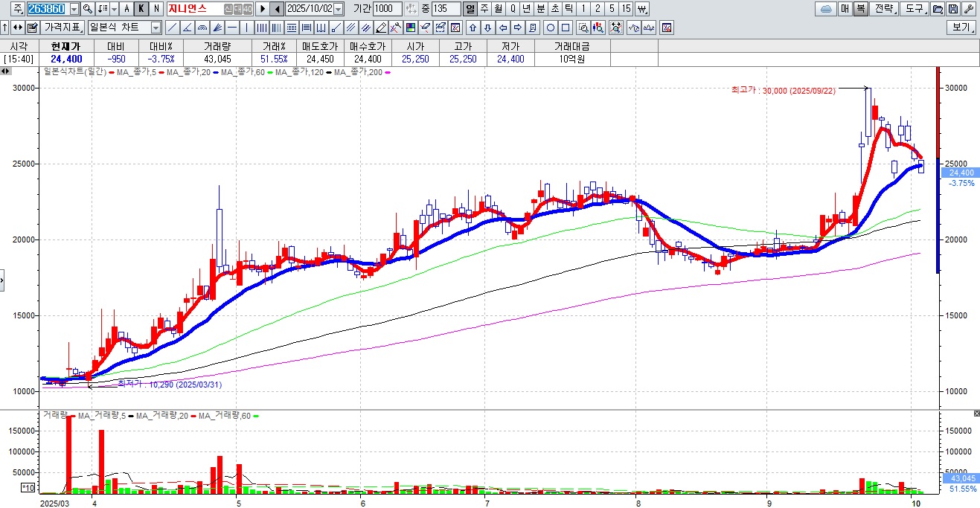Click the parallel lines drawing tool
Image resolution: width=980 pixels, height=508 pixels.
(x=350, y=28)
